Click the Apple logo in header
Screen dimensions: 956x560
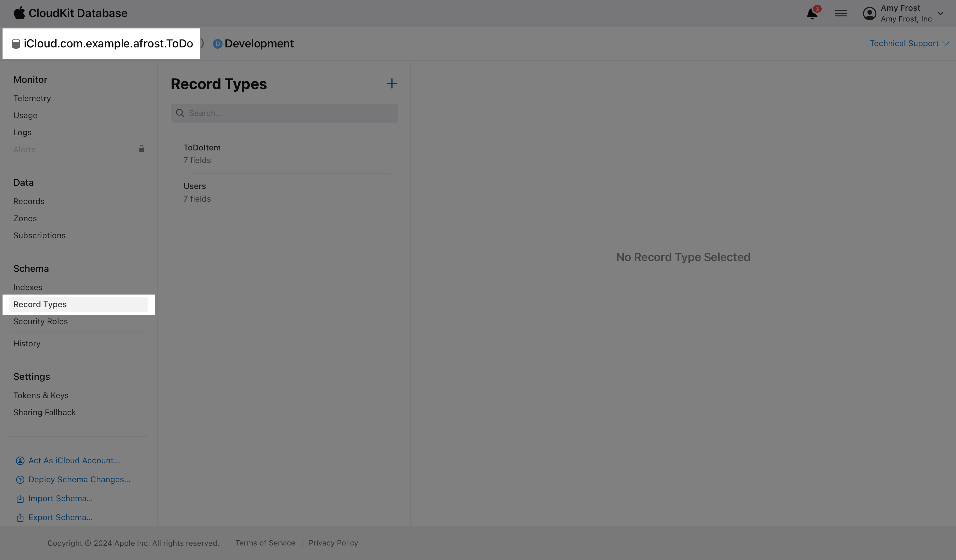(19, 13)
